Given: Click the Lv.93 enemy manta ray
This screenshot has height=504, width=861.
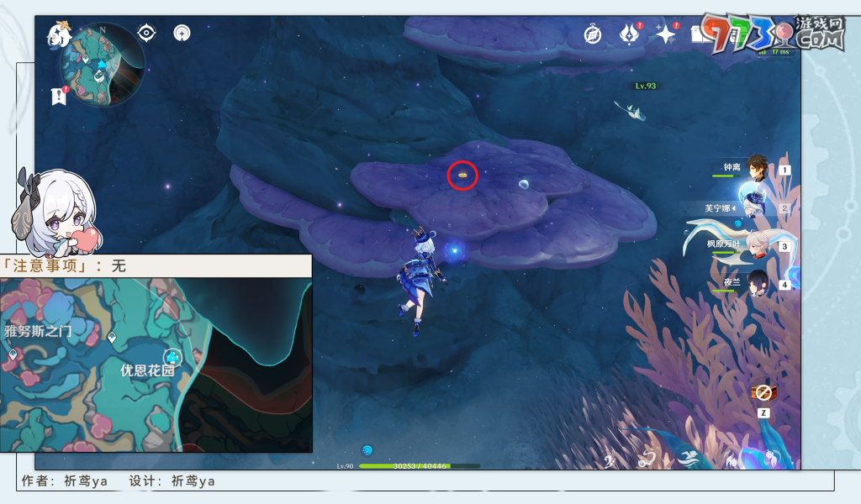Looking at the screenshot, I should coord(631,111).
